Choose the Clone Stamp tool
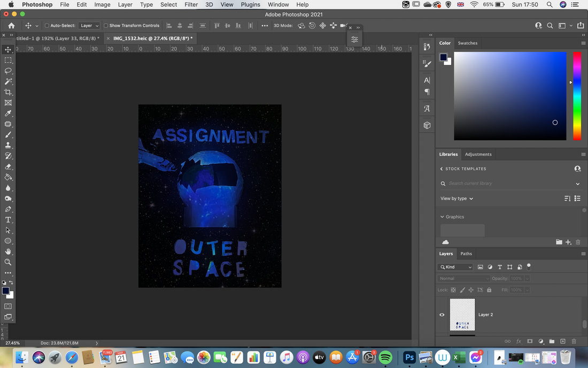This screenshot has width=588, height=368. pos(8,145)
